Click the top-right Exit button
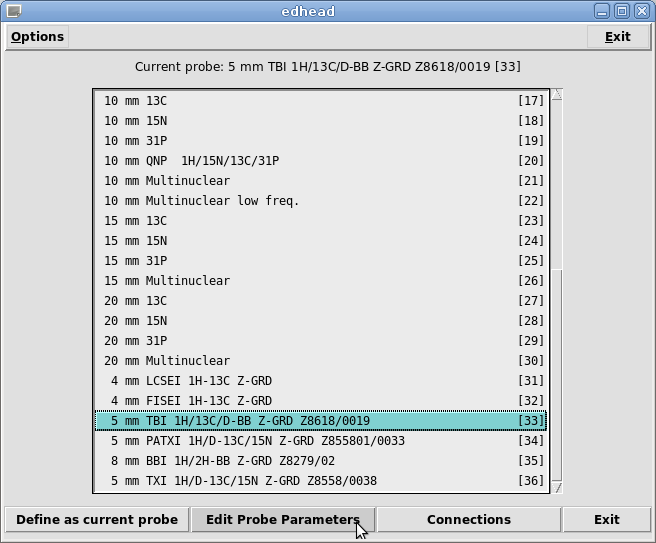656x543 pixels. tap(617, 37)
